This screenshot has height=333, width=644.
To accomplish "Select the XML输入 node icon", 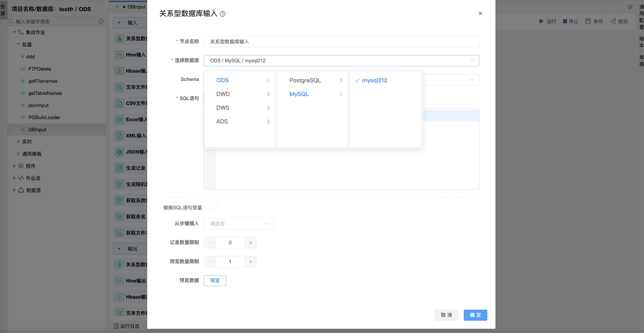I will tap(119, 135).
